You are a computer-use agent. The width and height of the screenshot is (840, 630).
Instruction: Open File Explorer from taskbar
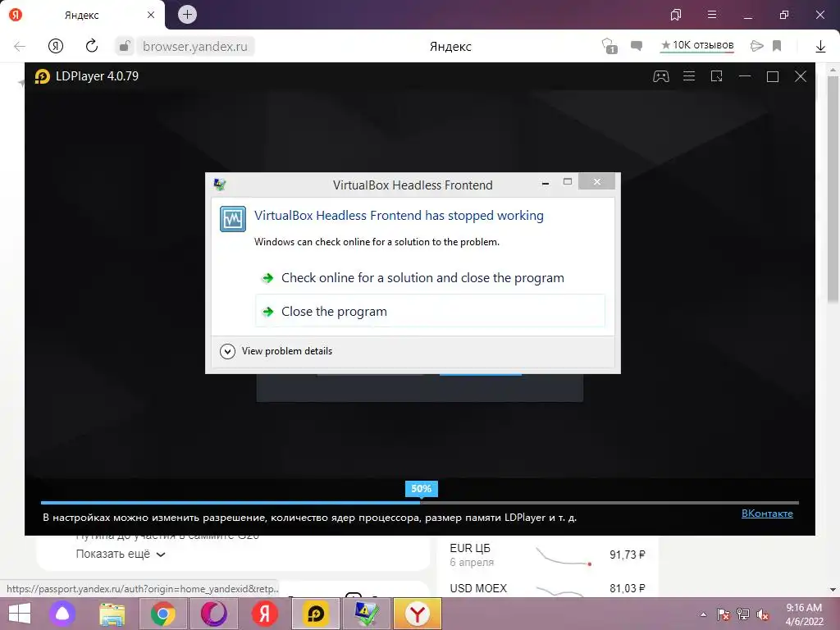point(112,614)
